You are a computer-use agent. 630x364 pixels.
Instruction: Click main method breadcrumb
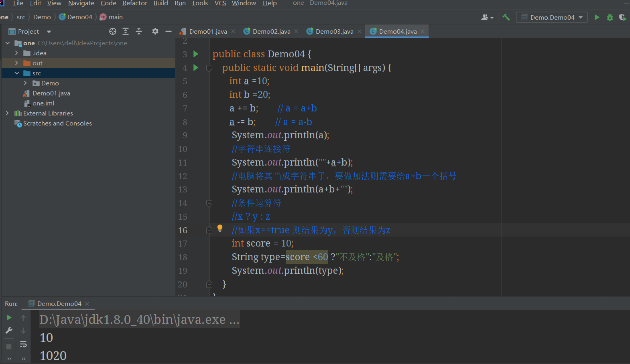pos(111,17)
